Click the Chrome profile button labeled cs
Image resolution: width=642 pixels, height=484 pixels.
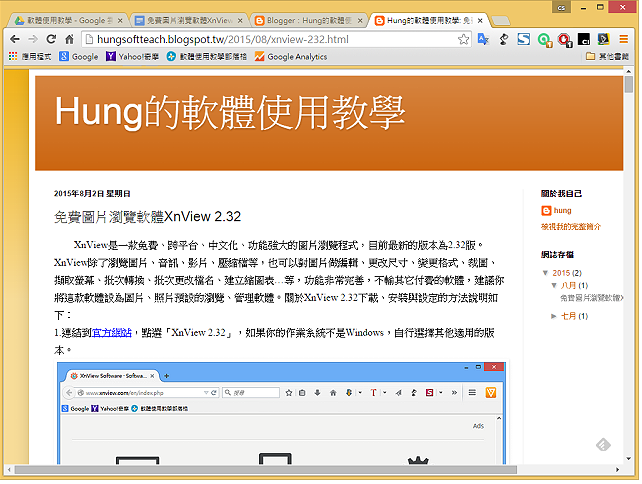coord(561,7)
